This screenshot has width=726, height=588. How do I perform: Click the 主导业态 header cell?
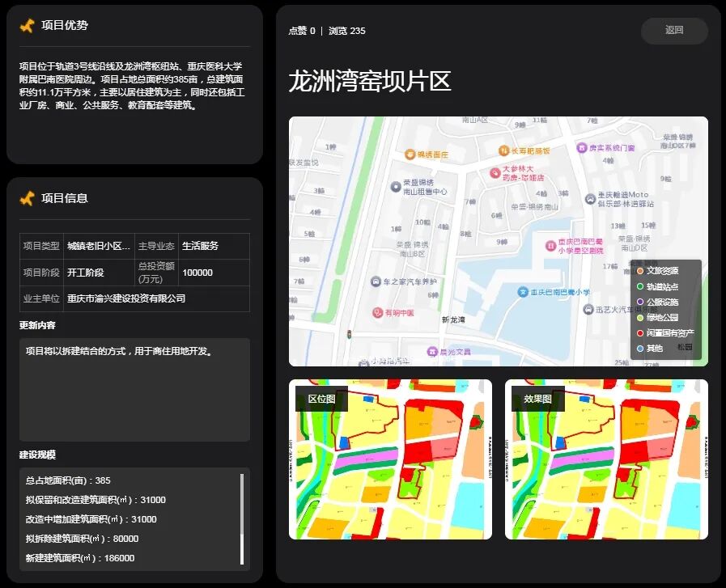pos(156,246)
